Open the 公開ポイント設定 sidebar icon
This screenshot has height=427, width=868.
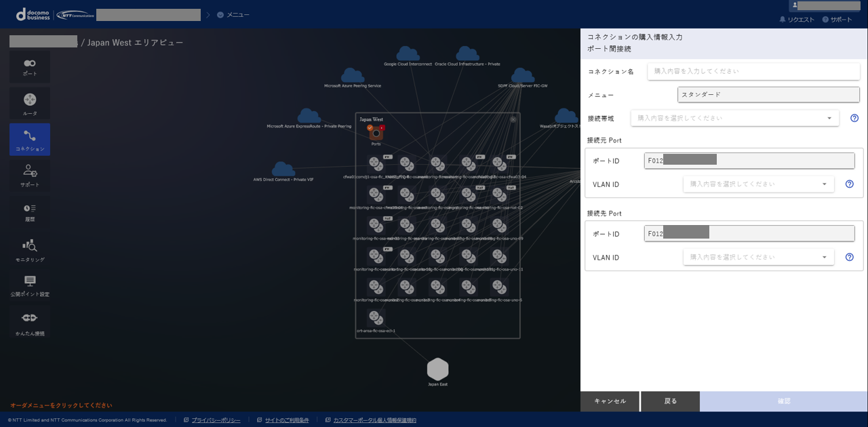click(28, 283)
